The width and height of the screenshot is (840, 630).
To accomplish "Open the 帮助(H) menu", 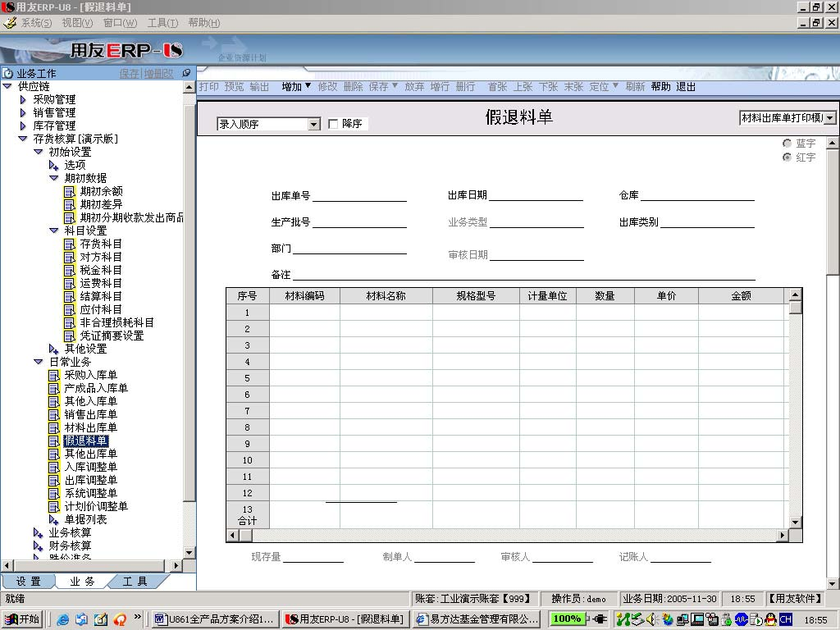I will (x=204, y=23).
